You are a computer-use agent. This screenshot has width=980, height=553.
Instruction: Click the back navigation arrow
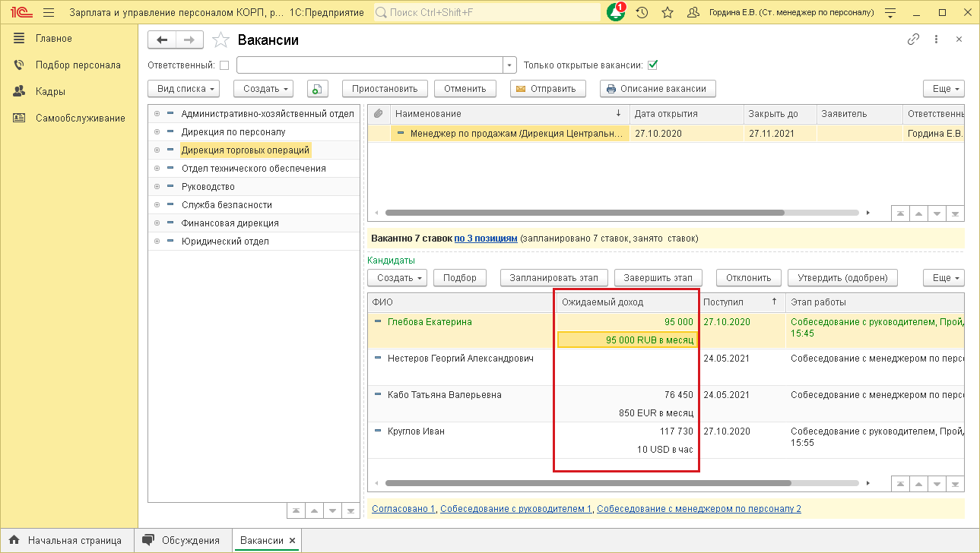click(x=161, y=40)
